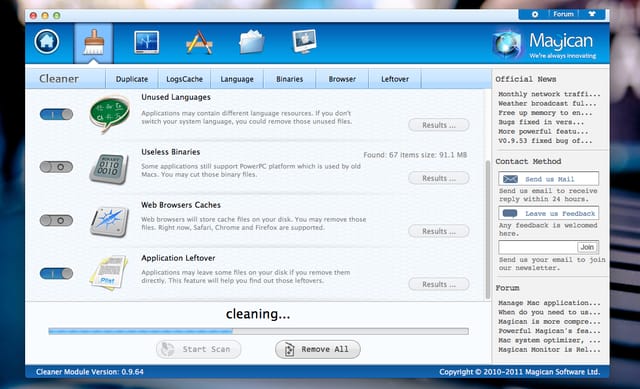This screenshot has height=389, width=640.
Task: Open the system monitor icon in toolbar
Action: (x=147, y=42)
